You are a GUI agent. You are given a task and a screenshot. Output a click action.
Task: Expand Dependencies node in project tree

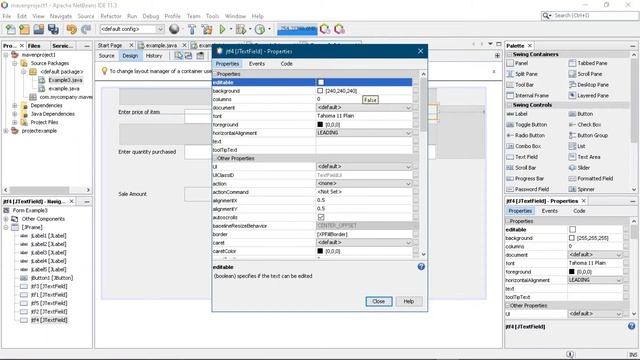tap(15, 105)
